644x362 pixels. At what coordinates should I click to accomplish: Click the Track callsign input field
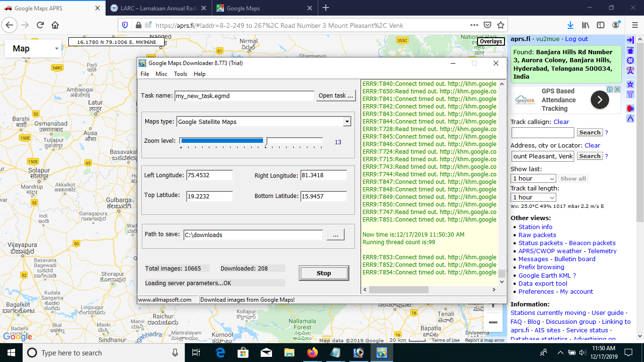coord(543,132)
